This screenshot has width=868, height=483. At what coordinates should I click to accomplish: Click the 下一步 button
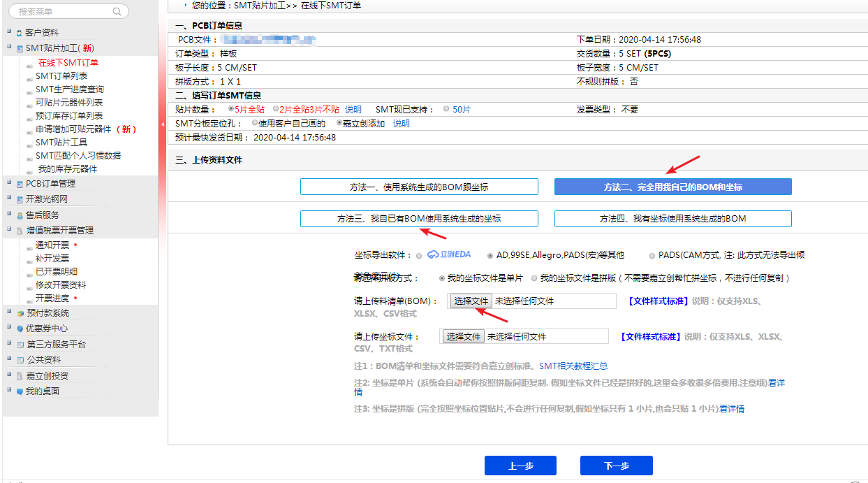pos(616,466)
